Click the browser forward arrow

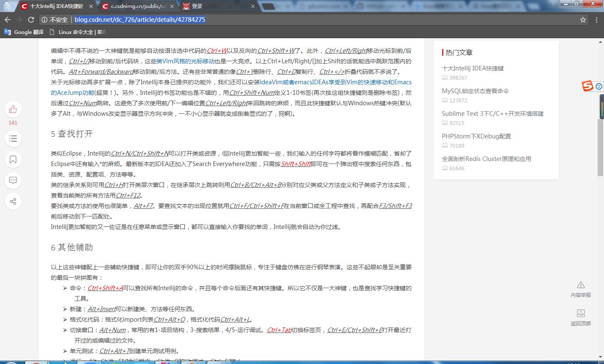(x=19, y=20)
